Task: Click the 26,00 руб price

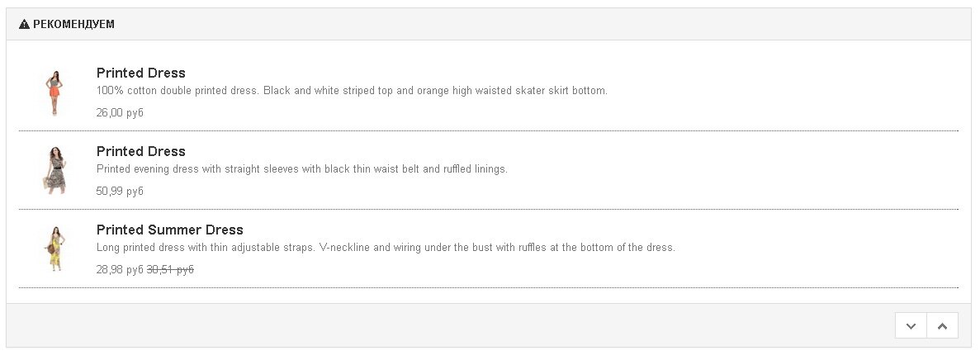Action: [x=120, y=112]
